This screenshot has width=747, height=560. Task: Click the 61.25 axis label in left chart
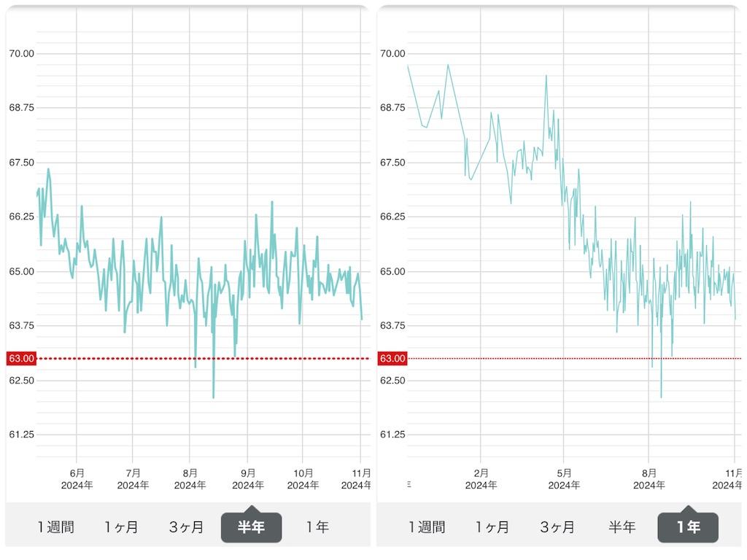21,435
